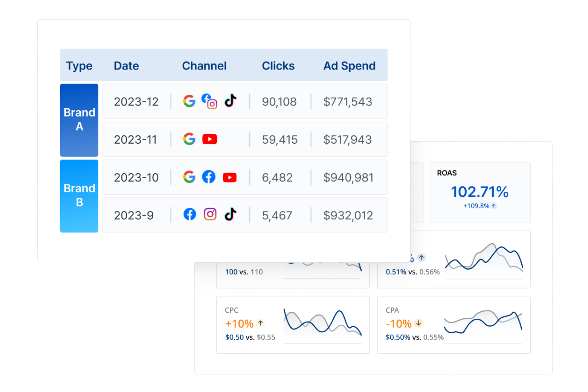
Task: Click the Ad Spend column header
Action: (x=349, y=66)
